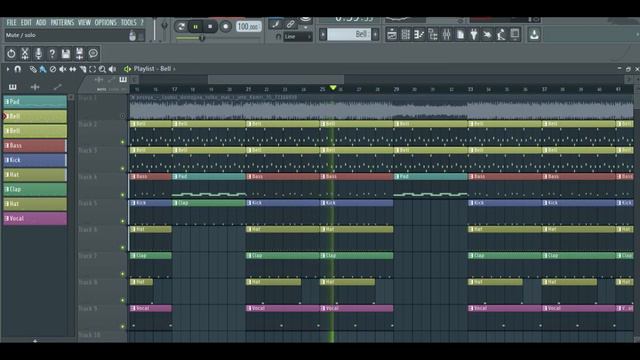Click the question mark help icon
The height and width of the screenshot is (360, 640).
click(52, 53)
